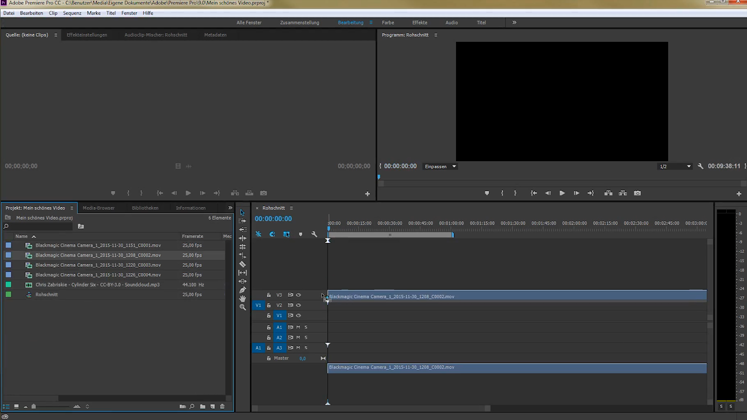Select the Razor tool in the toolbox
The height and width of the screenshot is (420, 747).
pos(243,264)
